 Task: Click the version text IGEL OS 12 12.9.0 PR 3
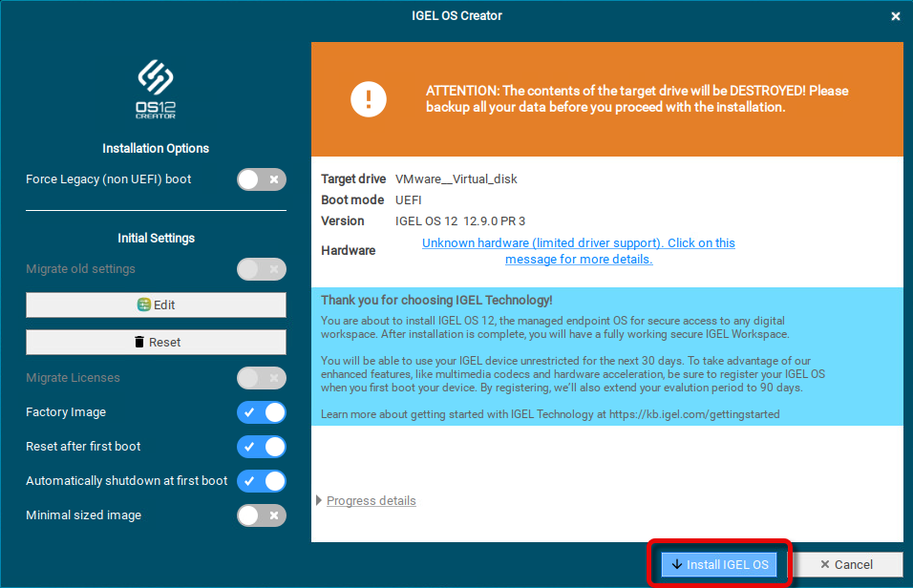tap(460, 221)
